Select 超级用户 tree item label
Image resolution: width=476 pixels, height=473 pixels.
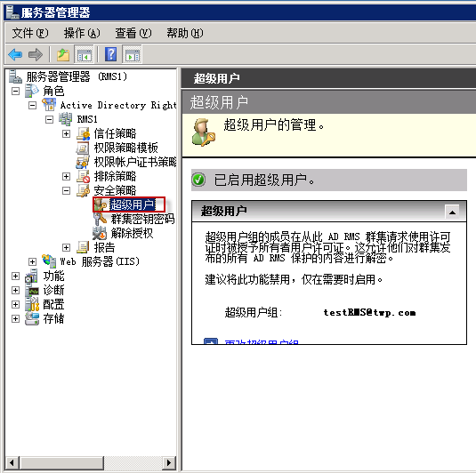(x=132, y=204)
